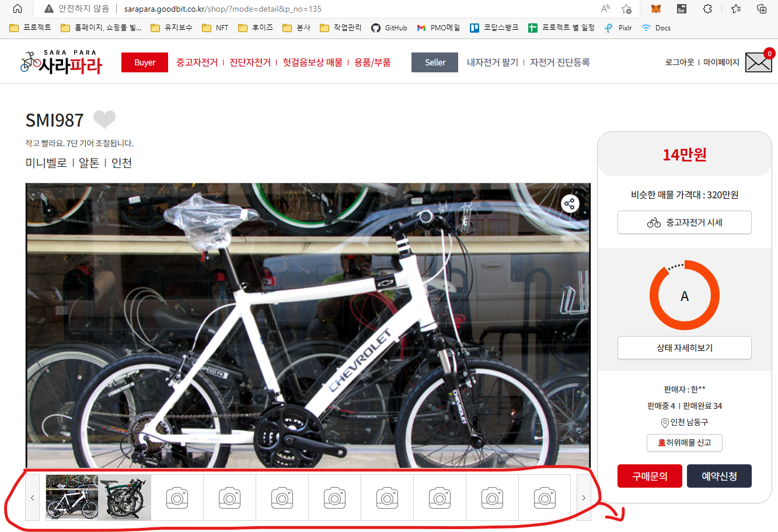
Task: Click the grade A condition ring
Action: pos(684,296)
